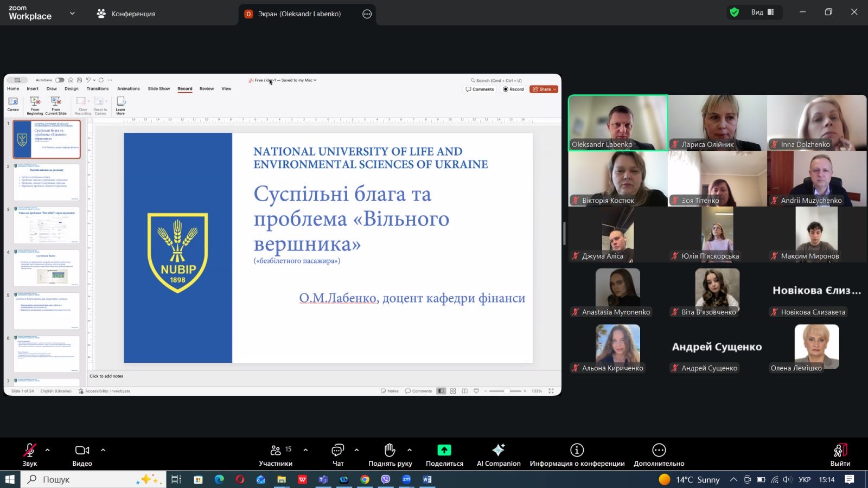Click the green security shield icon
868x488 pixels.
[x=735, y=12]
